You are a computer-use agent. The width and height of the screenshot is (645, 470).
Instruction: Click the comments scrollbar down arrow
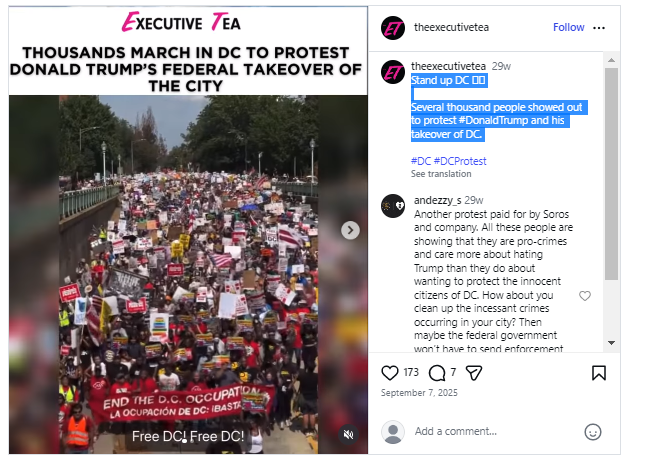tap(611, 343)
